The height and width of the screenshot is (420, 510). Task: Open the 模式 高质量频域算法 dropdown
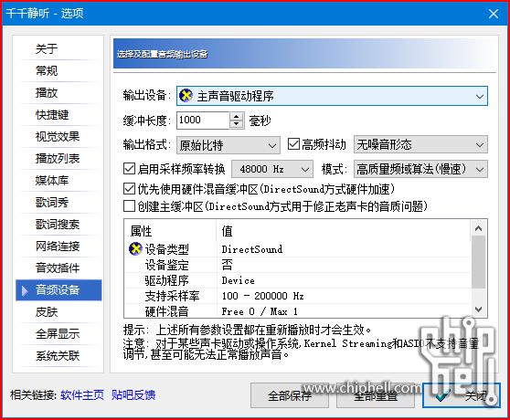(x=420, y=169)
